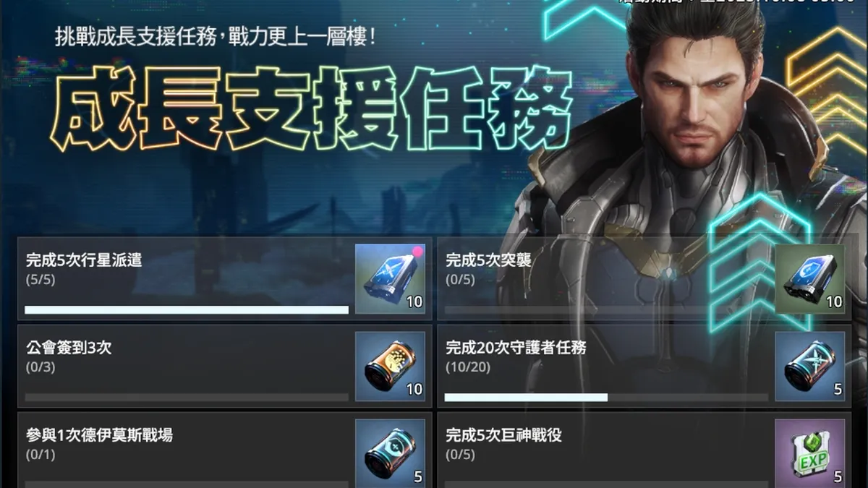Select the orange canister reward for 公會簽到3次
The width and height of the screenshot is (868, 488).
(x=390, y=366)
